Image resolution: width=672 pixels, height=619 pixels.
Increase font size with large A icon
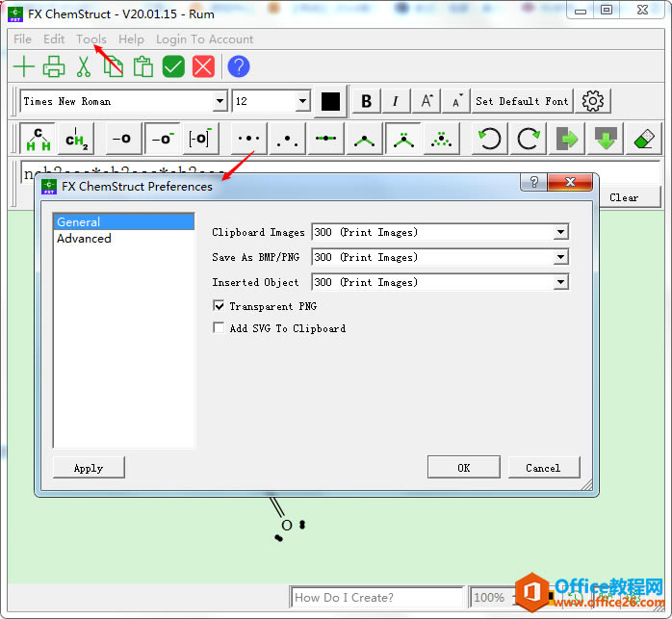[426, 101]
